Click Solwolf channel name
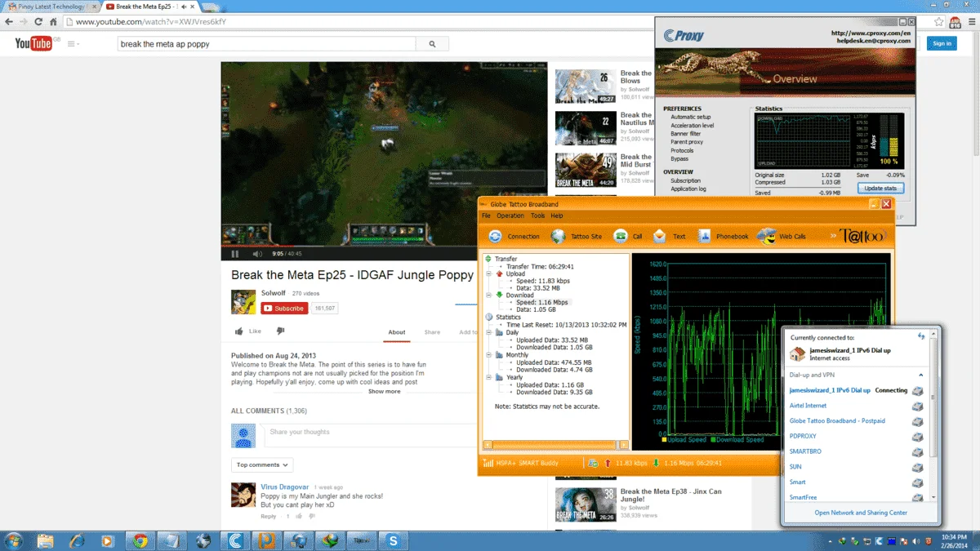This screenshot has height=551, width=980. coord(273,293)
